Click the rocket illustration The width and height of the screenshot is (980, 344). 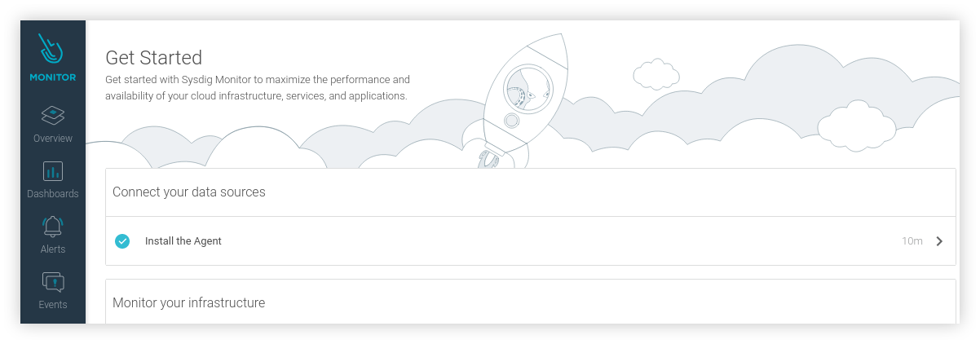[519, 98]
